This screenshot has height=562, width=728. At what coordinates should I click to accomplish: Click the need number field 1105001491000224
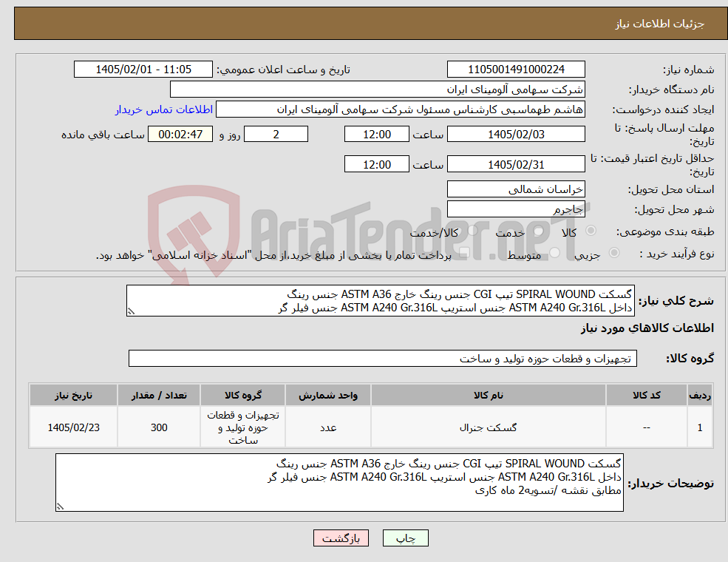[x=516, y=70]
